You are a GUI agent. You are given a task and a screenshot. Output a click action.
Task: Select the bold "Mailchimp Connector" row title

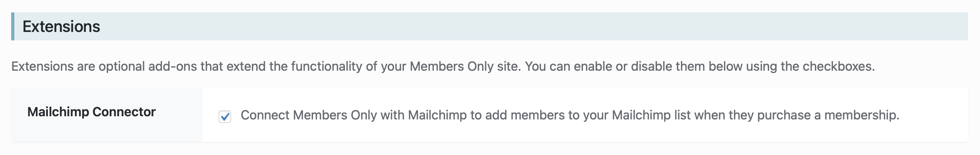[91, 112]
